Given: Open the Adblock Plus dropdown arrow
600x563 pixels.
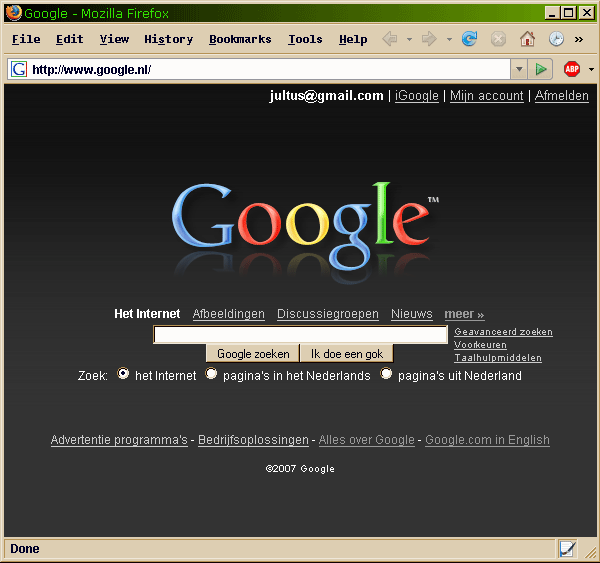Looking at the screenshot, I should click(x=591, y=70).
